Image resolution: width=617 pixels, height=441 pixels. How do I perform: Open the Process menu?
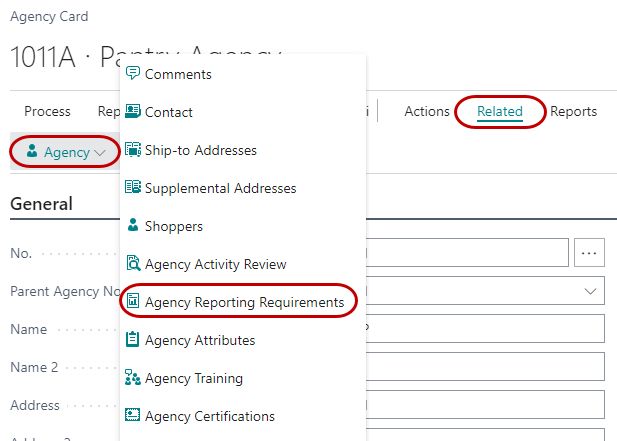tap(47, 111)
